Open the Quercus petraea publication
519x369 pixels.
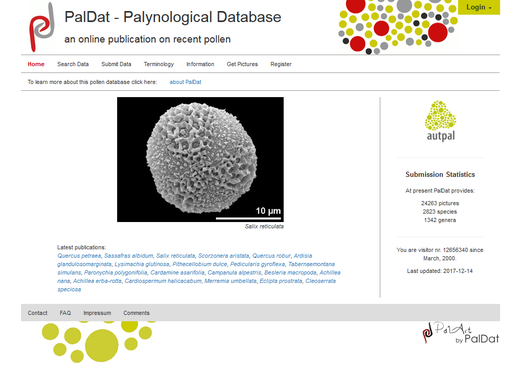[x=79, y=256]
